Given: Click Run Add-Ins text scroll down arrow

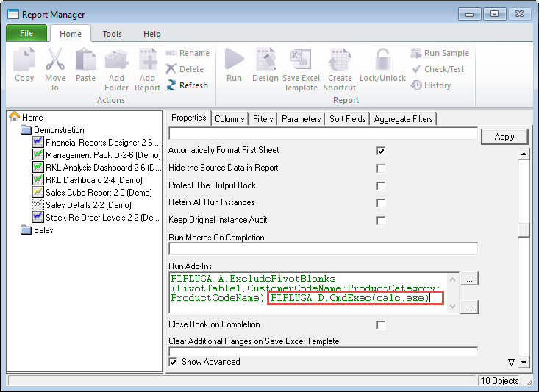Looking at the screenshot, I should pos(452,306).
